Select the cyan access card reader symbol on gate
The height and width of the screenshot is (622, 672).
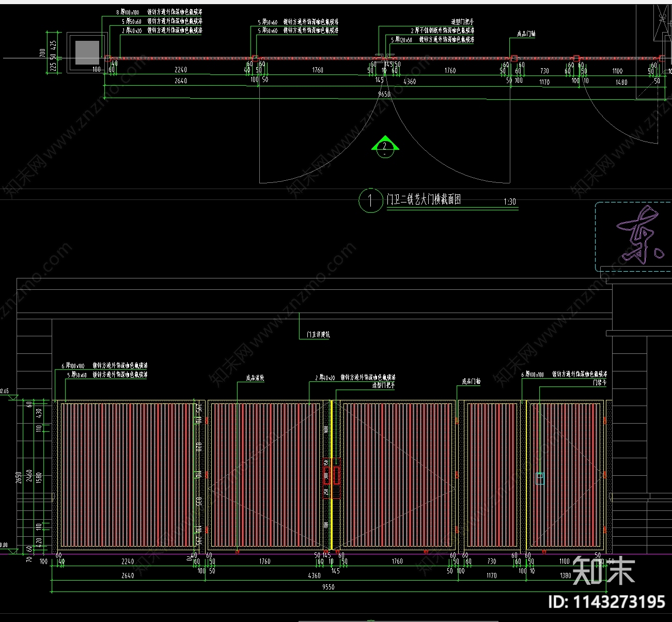(540, 478)
